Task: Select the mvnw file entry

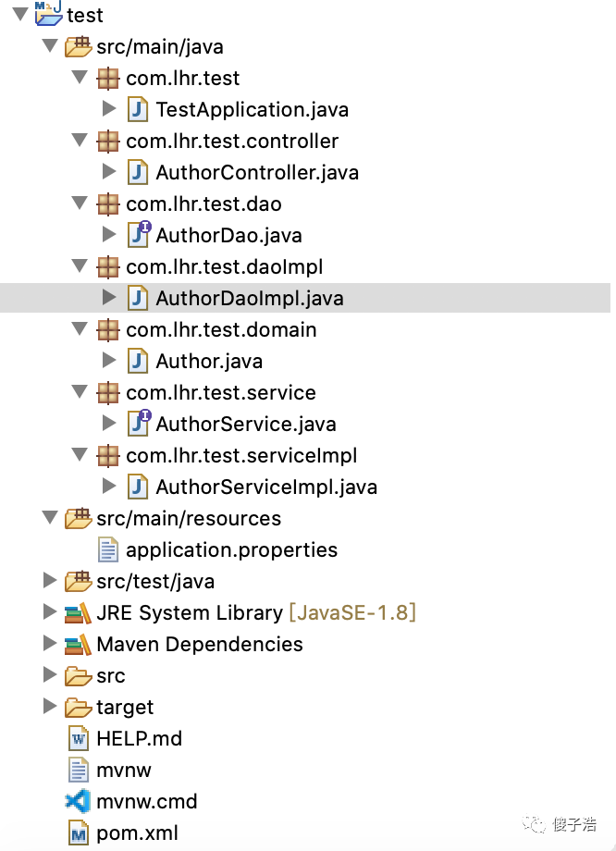Action: click(124, 771)
